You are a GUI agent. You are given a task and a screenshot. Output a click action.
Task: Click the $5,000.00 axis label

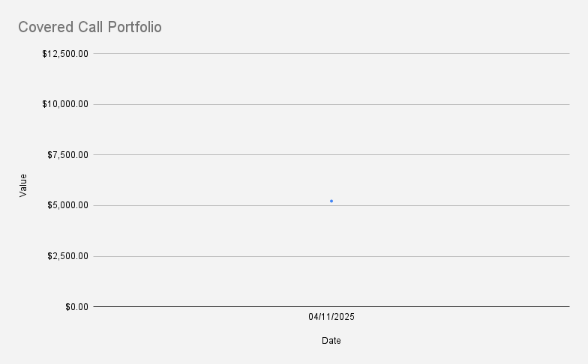67,205
